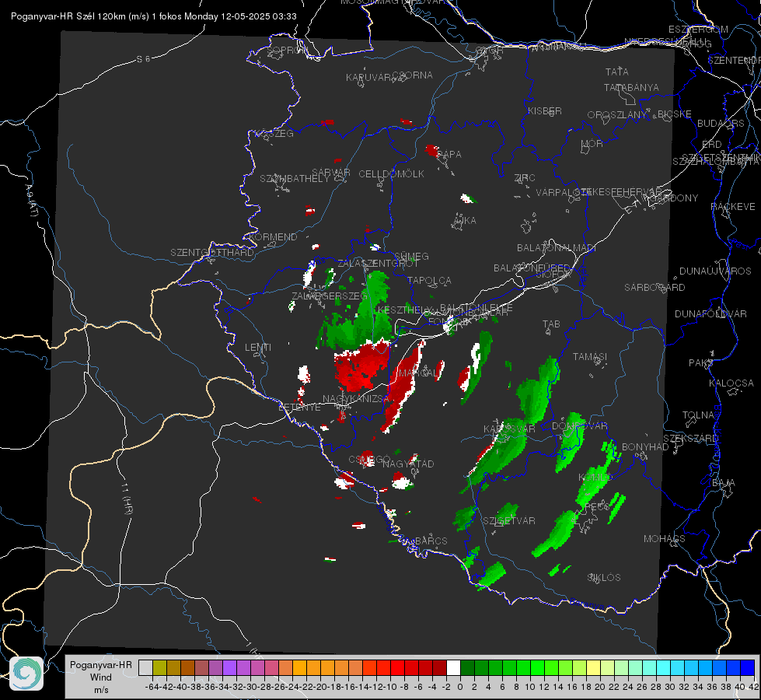The height and width of the screenshot is (700, 761).
Task: Select the dark blue swatch between 40 and 42
Action: click(747, 667)
